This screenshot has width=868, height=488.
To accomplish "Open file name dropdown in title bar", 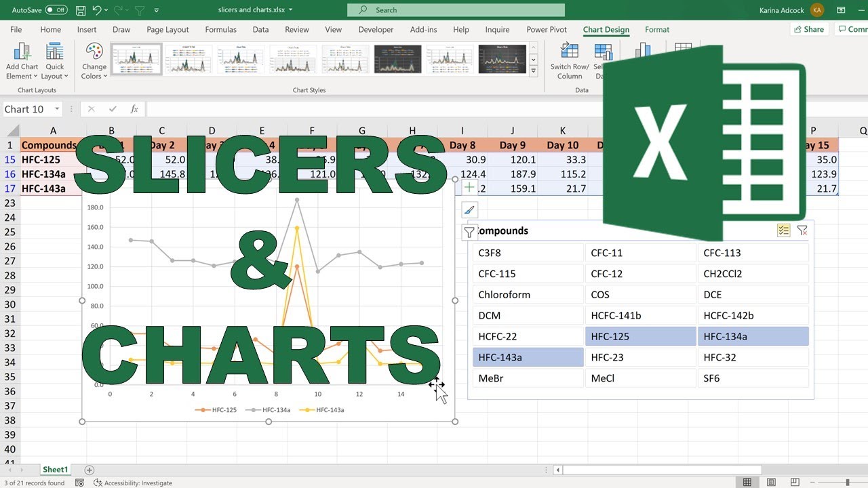I will click(291, 10).
